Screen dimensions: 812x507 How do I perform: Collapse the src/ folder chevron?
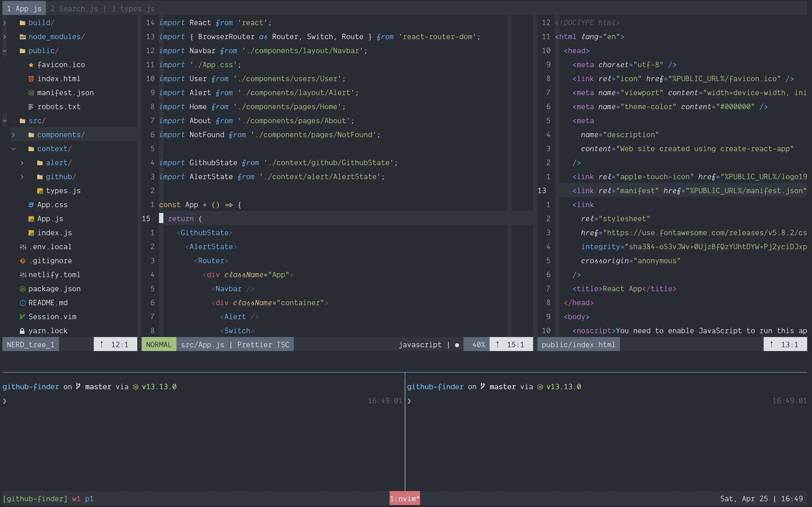(5, 121)
